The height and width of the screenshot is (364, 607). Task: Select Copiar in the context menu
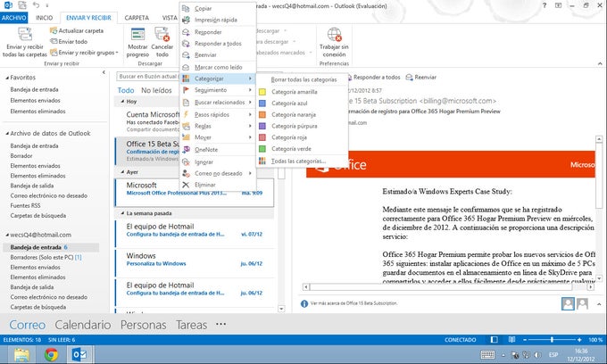[x=218, y=8]
